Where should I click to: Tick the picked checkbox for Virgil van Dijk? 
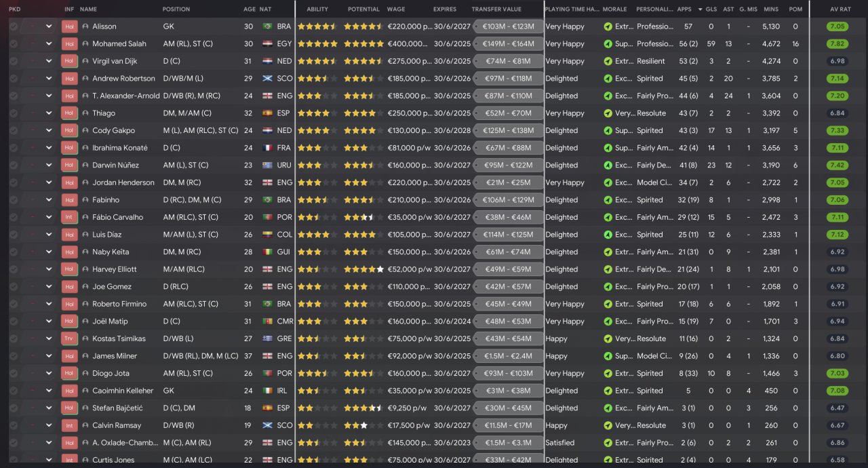(14, 61)
